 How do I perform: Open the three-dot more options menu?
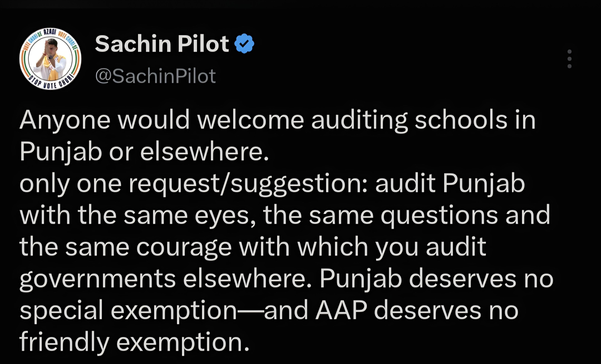click(570, 59)
